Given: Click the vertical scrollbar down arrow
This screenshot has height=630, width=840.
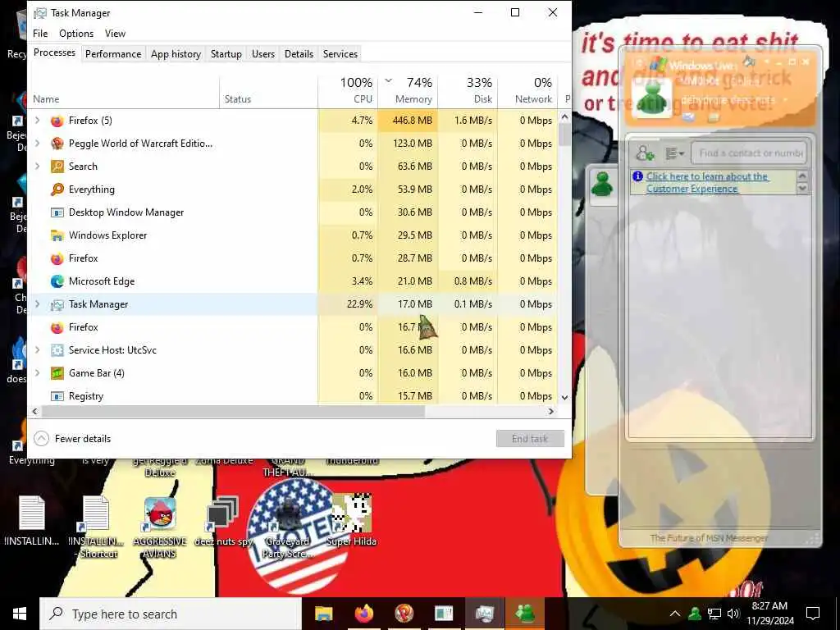Looking at the screenshot, I should point(564,398).
